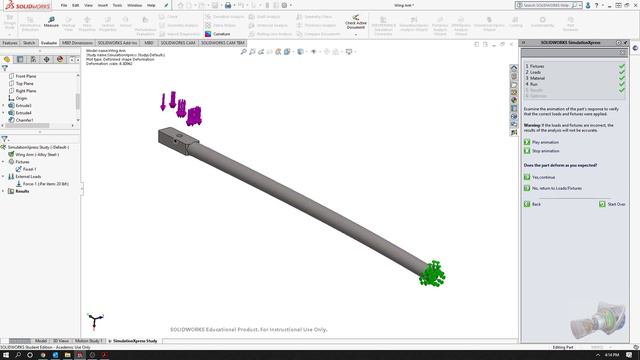The height and width of the screenshot is (360, 640).
Task: Open the Options gear dropdown arrow
Action: (291, 5)
